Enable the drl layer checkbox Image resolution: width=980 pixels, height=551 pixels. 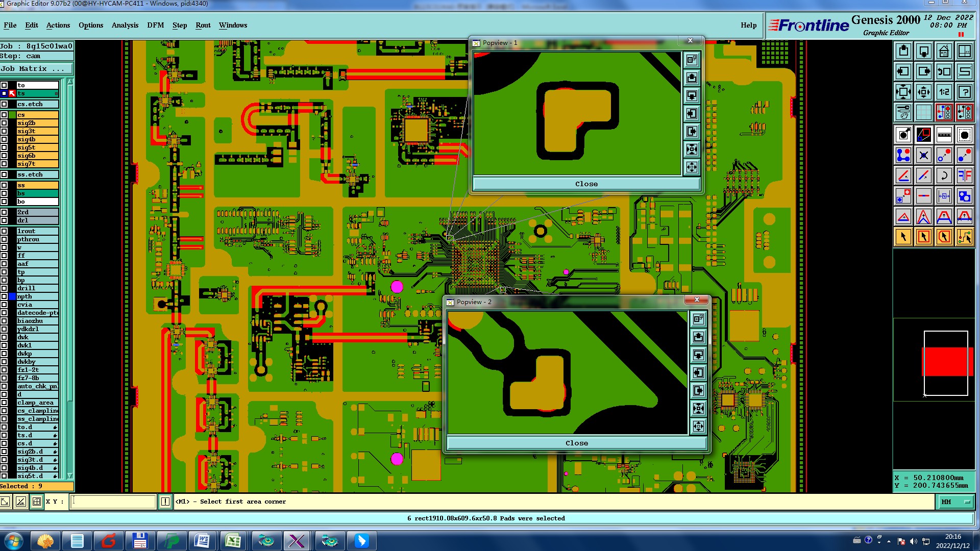point(4,220)
